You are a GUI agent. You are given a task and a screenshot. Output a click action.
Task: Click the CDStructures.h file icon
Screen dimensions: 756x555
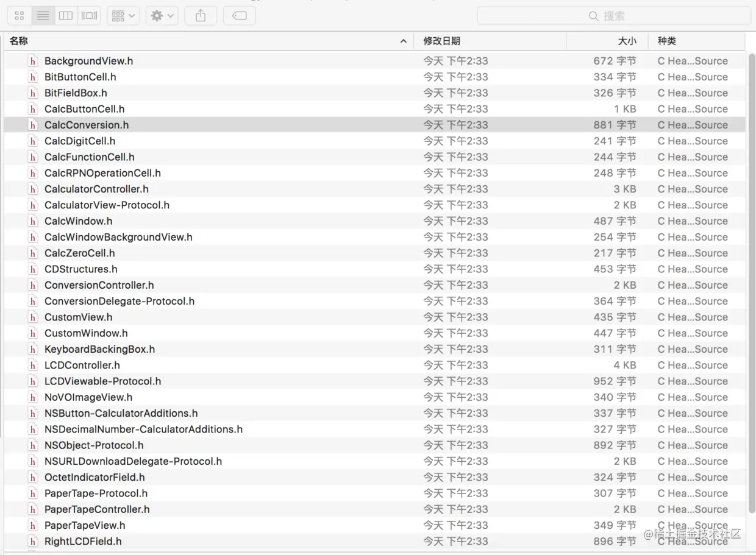pos(33,269)
